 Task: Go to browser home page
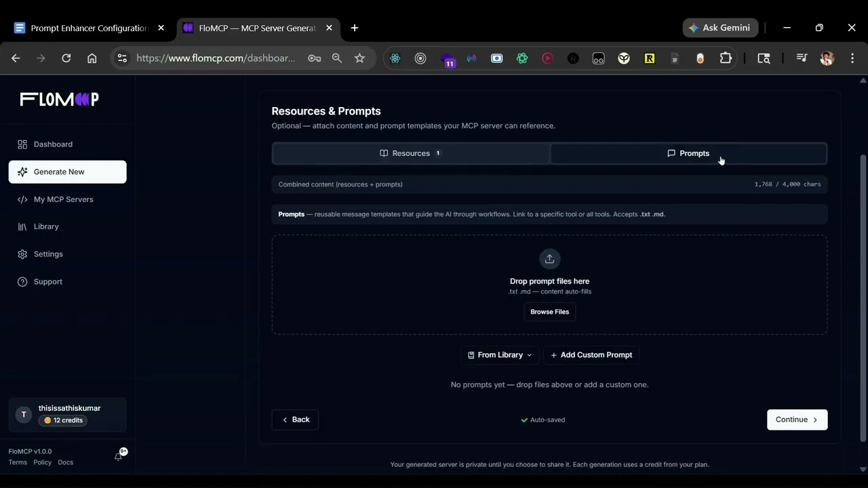pos(92,58)
